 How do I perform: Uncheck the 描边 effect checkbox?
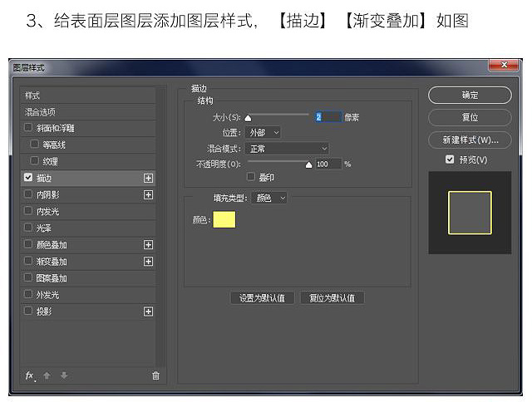pos(28,177)
